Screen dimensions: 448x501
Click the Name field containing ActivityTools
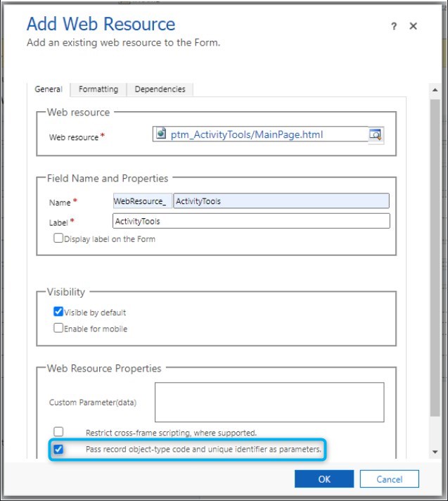(x=281, y=201)
